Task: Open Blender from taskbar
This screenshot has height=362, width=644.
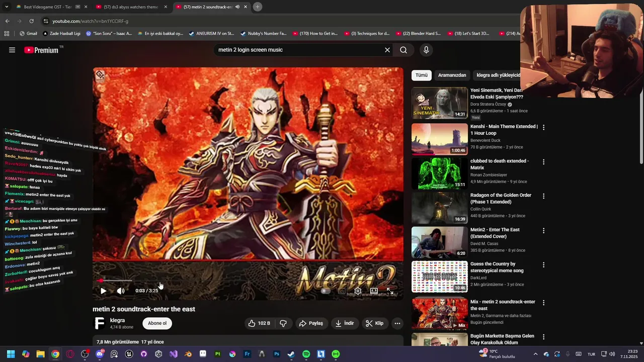Action: (x=188, y=354)
